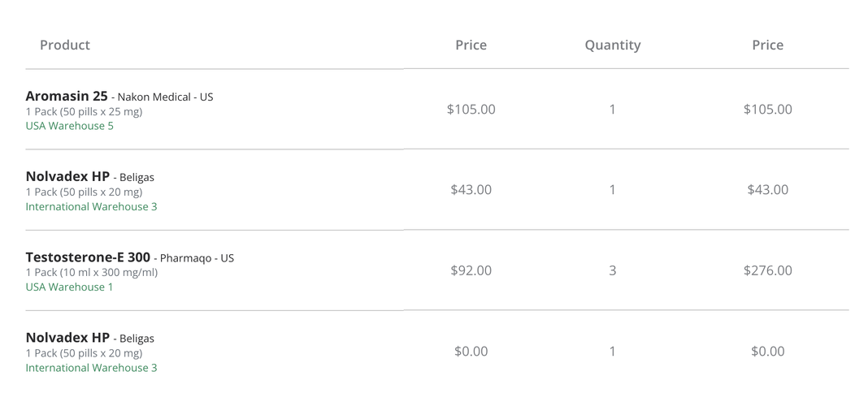Click the Quantity column header

pyautogui.click(x=612, y=45)
